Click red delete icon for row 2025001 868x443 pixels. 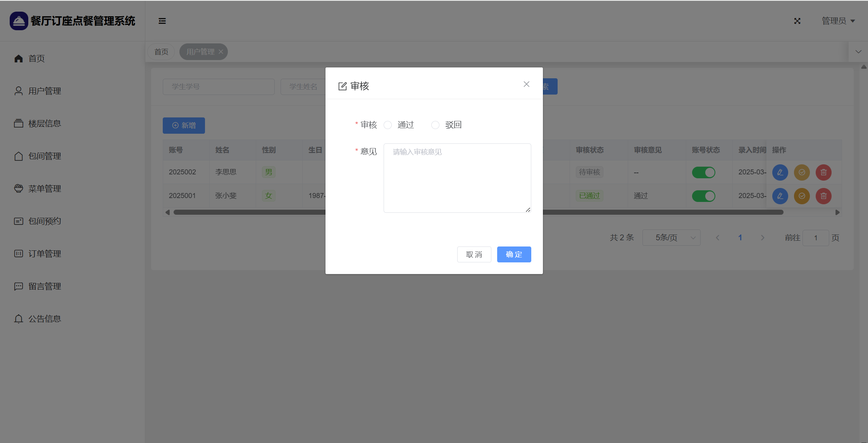[823, 196]
